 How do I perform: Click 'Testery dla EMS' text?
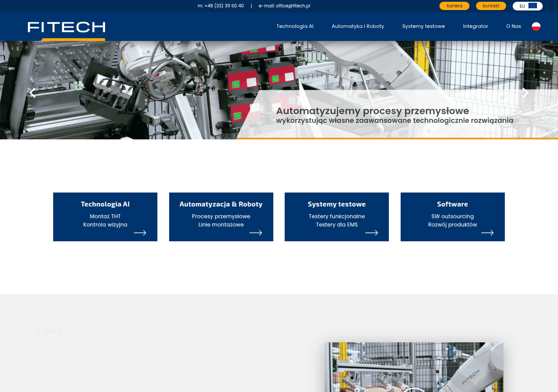[337, 225]
